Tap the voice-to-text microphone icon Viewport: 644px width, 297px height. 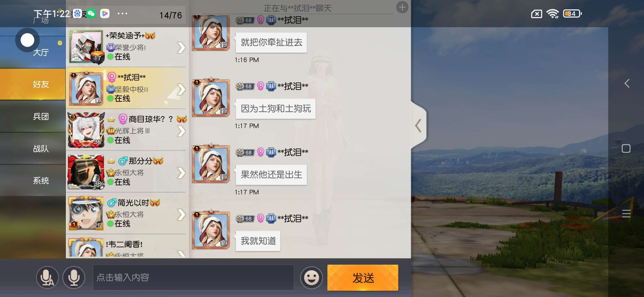47,277
